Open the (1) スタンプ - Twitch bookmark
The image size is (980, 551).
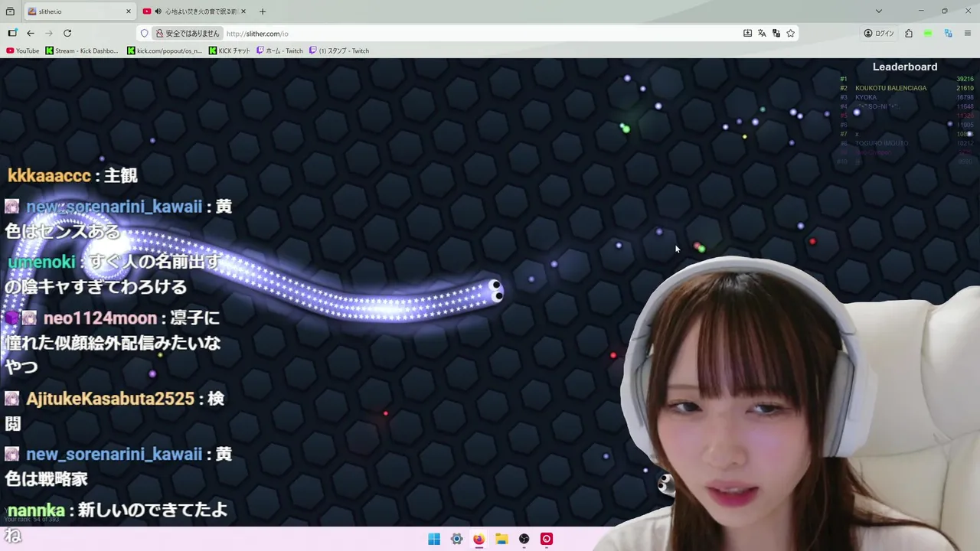(339, 51)
